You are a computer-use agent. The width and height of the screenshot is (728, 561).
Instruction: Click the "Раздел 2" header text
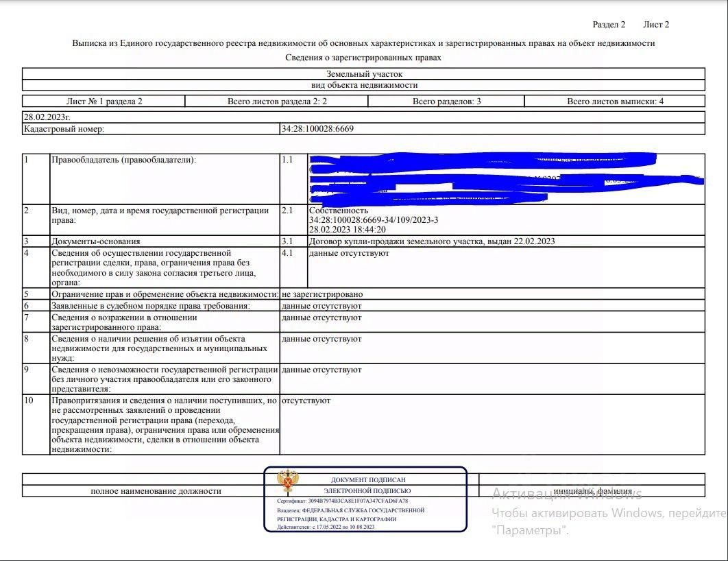pos(609,25)
